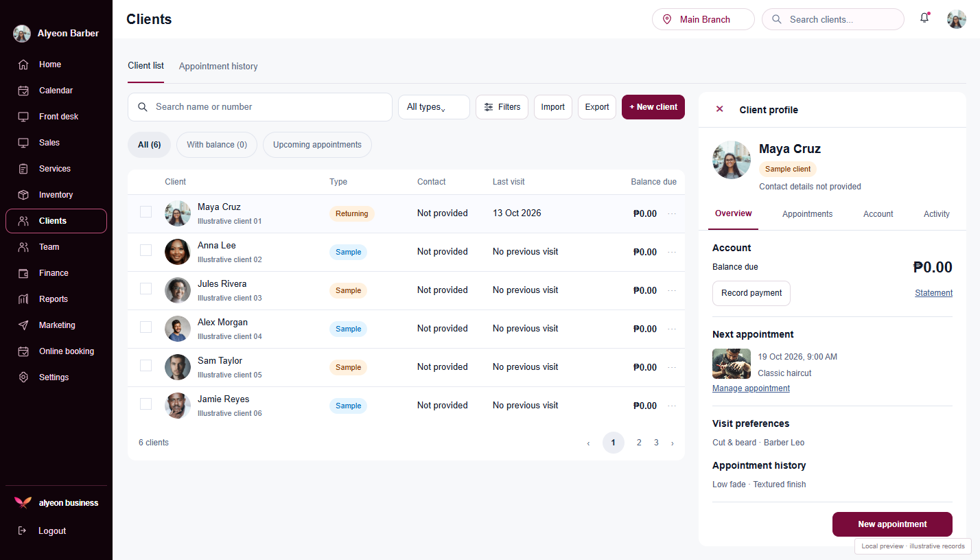Open the Calendar sidebar icon
Image resolution: width=980 pixels, height=560 pixels.
point(23,91)
